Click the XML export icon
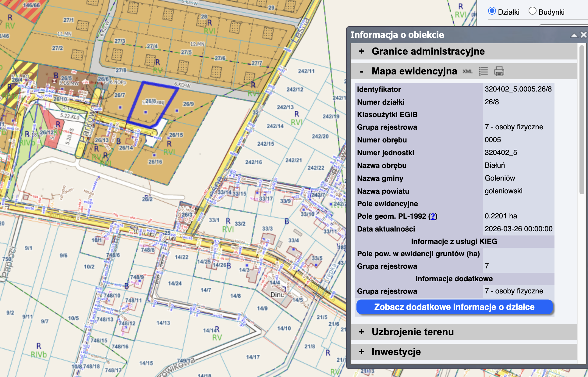Viewport: 588px width, 377px height. pyautogui.click(x=467, y=71)
